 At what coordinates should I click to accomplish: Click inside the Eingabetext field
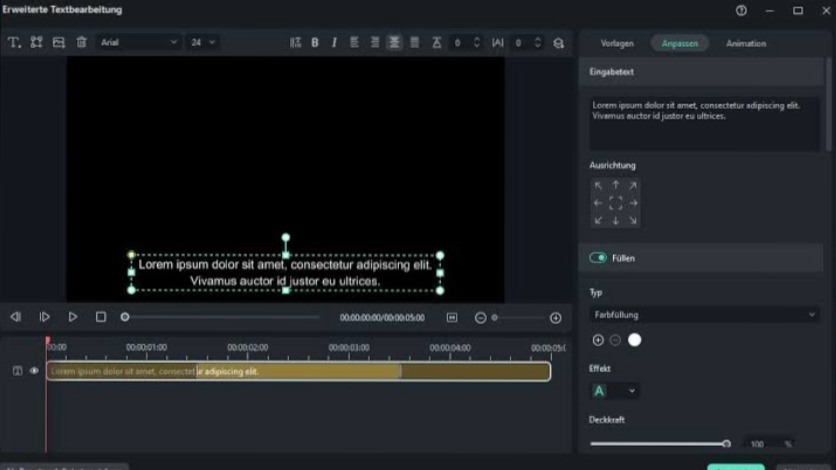pos(704,124)
